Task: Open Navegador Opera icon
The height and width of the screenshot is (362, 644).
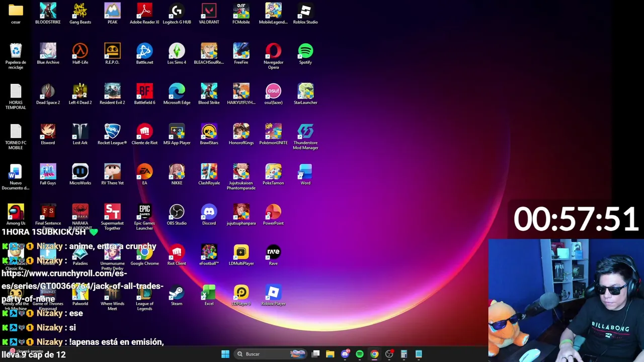Action: pos(273,56)
